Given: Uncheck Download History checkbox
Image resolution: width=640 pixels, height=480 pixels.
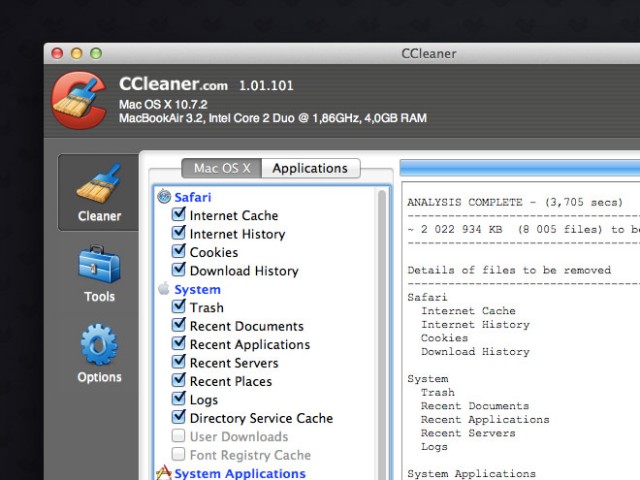Looking at the screenshot, I should 178,269.
